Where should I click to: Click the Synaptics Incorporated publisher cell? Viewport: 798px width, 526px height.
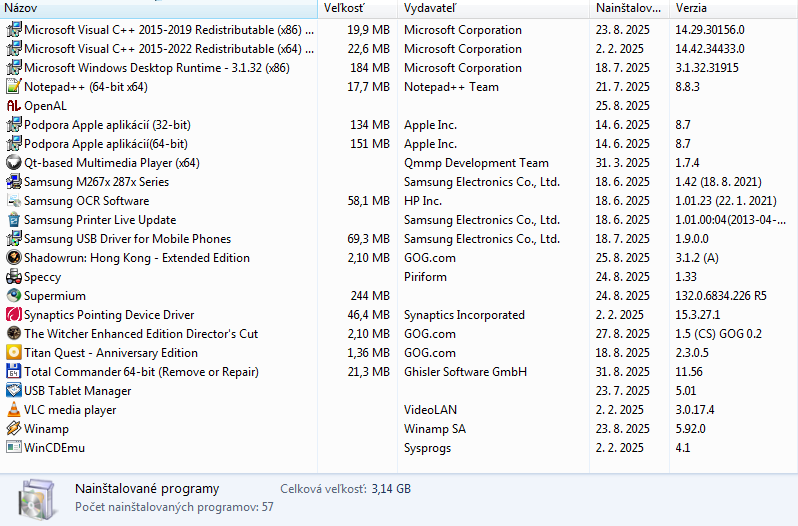pyautogui.click(x=464, y=315)
